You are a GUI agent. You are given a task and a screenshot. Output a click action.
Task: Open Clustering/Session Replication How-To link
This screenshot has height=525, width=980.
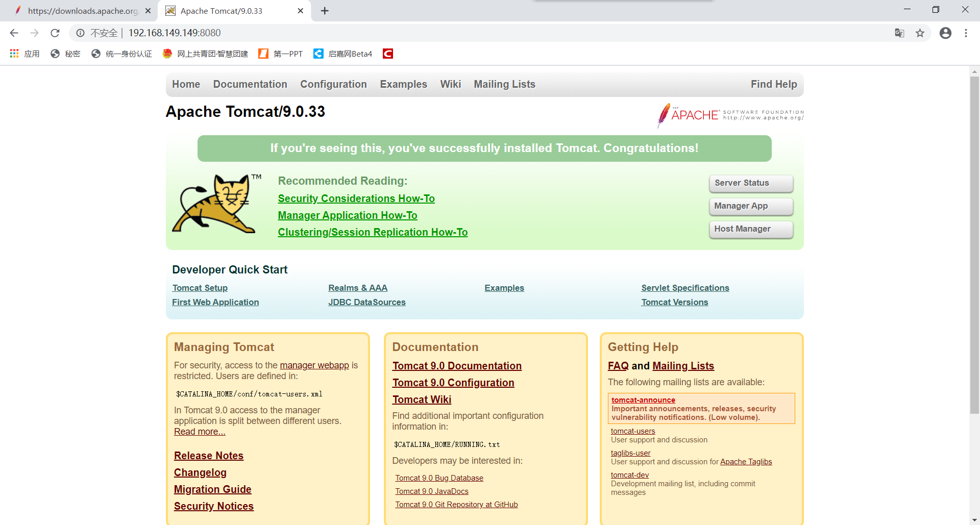(373, 232)
